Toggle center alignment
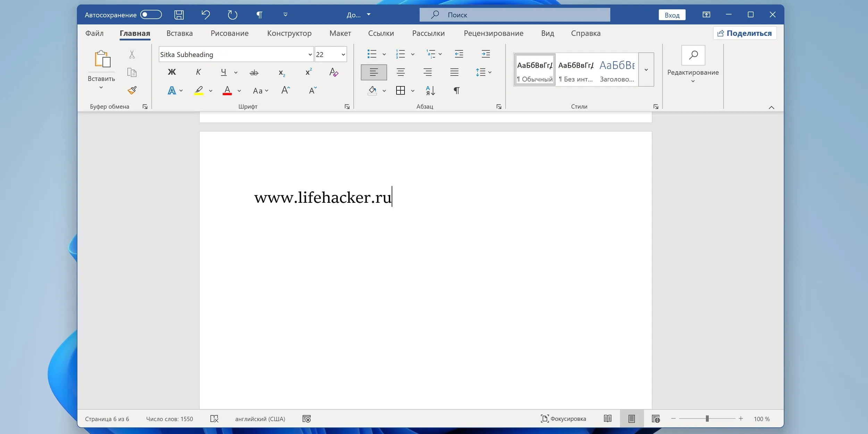Viewport: 868px width, 434px height. [x=401, y=72]
